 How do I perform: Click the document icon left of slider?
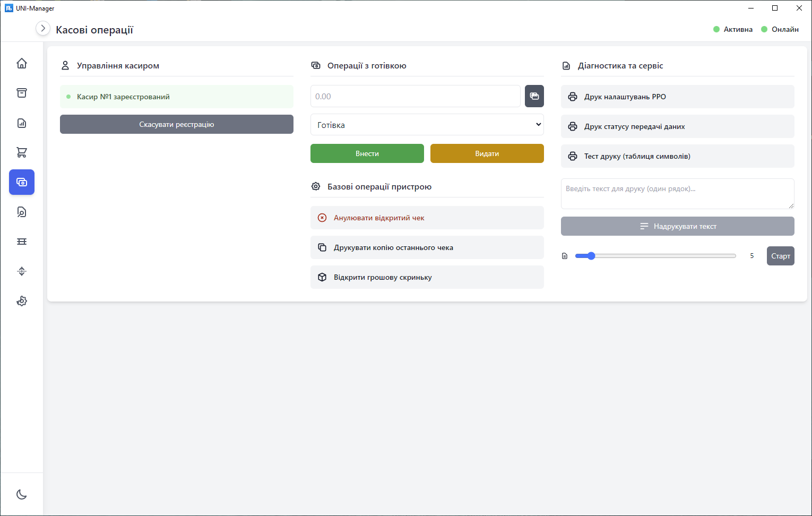tap(565, 256)
